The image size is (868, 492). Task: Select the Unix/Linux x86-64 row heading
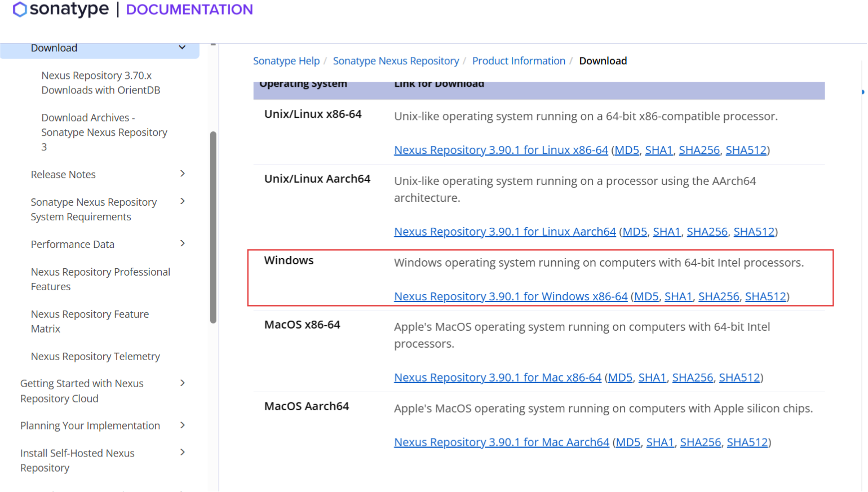pyautogui.click(x=313, y=114)
